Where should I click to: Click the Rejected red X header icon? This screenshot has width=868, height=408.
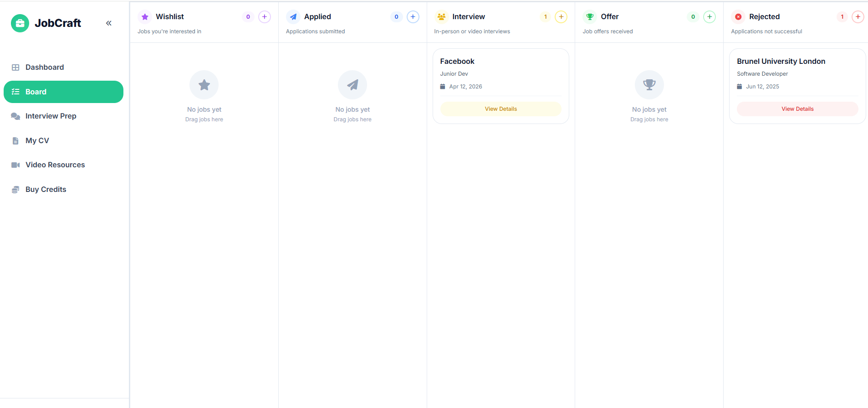point(738,17)
